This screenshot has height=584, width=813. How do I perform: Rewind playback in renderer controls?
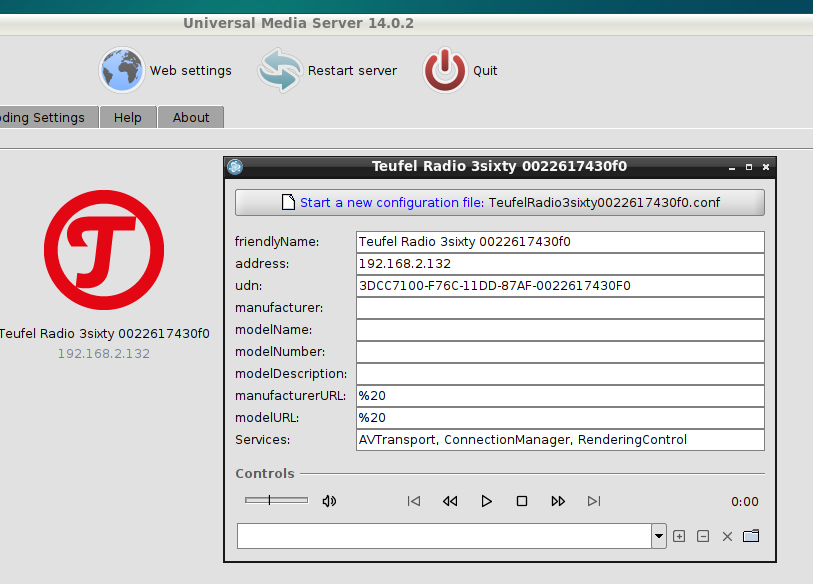pyautogui.click(x=450, y=501)
